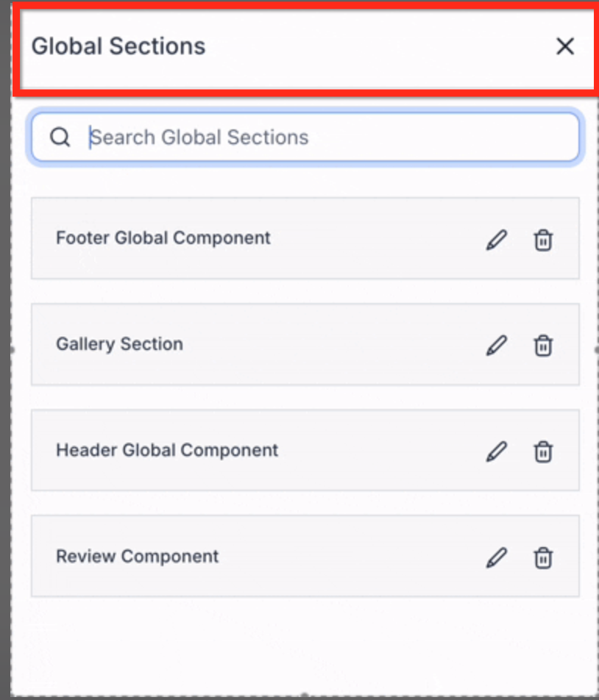Click the bottom edge resize handle
Screen dimensions: 599x700
click(x=305, y=695)
